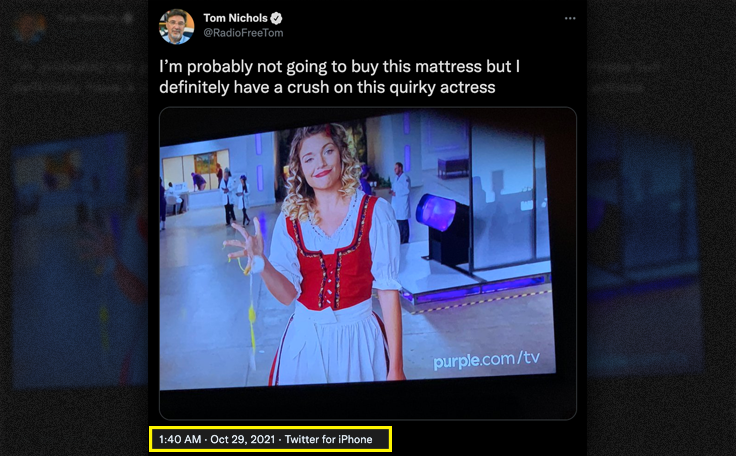The height and width of the screenshot is (456, 736).
Task: Click the glowing purple machine in photo
Action: [436, 212]
